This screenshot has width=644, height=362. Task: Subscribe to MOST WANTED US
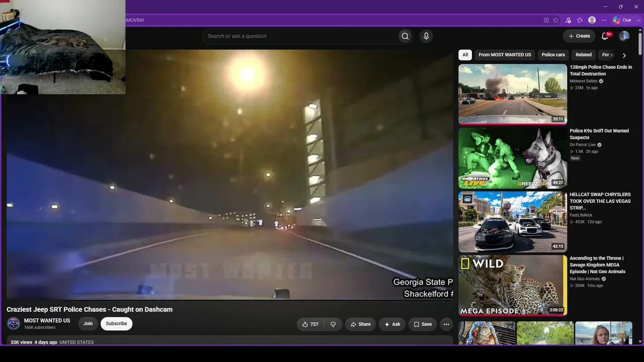tap(116, 324)
